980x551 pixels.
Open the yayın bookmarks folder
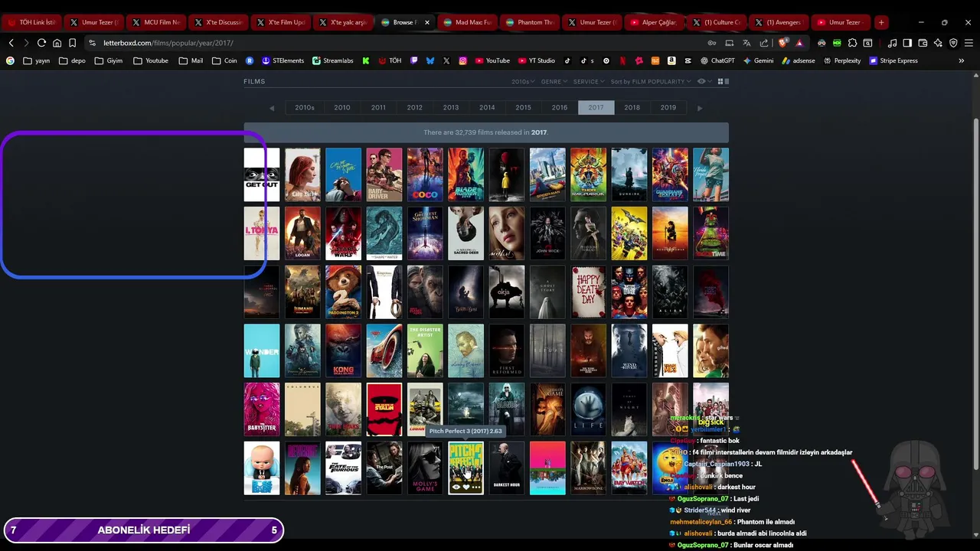37,60
